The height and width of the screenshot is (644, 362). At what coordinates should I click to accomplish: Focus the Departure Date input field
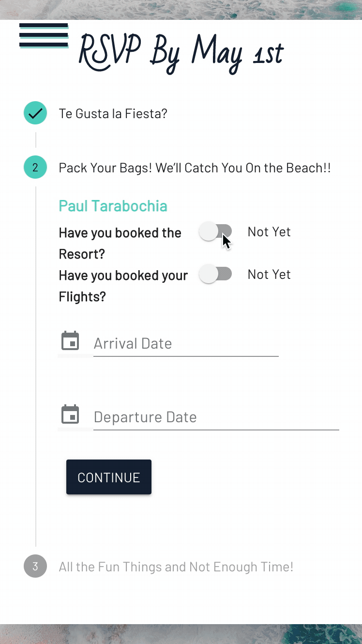tap(216, 417)
